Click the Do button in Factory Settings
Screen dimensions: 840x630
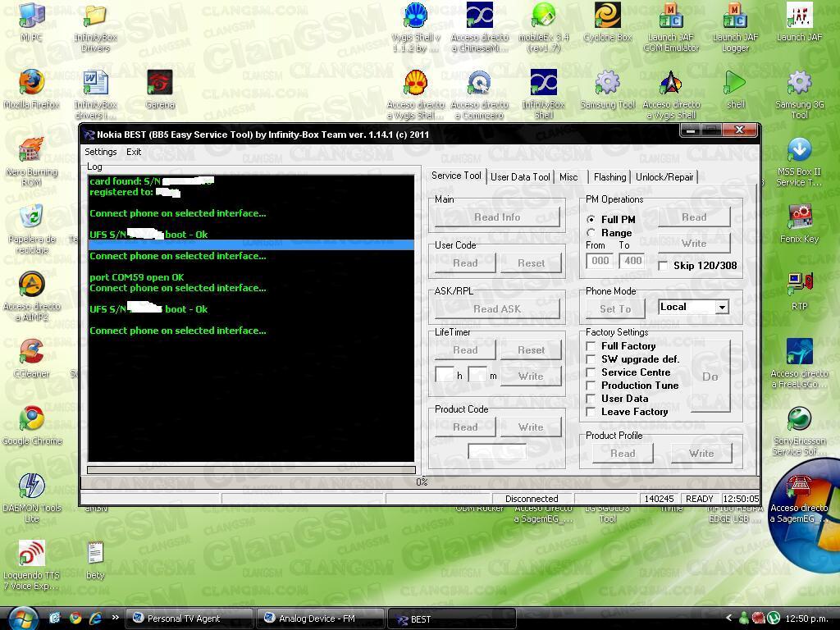[710, 377]
